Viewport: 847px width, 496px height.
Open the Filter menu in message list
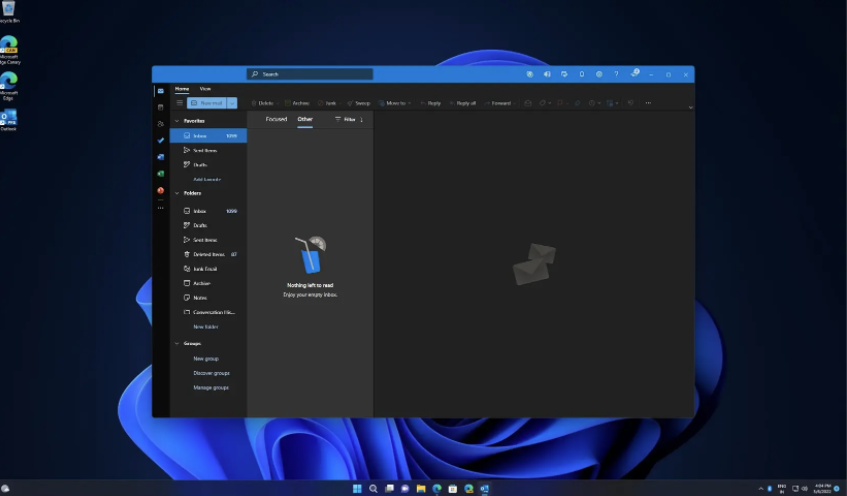(345, 119)
